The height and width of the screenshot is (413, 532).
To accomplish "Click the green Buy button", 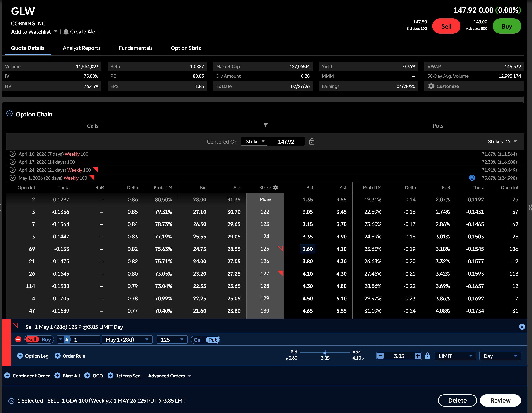I will (x=507, y=26).
